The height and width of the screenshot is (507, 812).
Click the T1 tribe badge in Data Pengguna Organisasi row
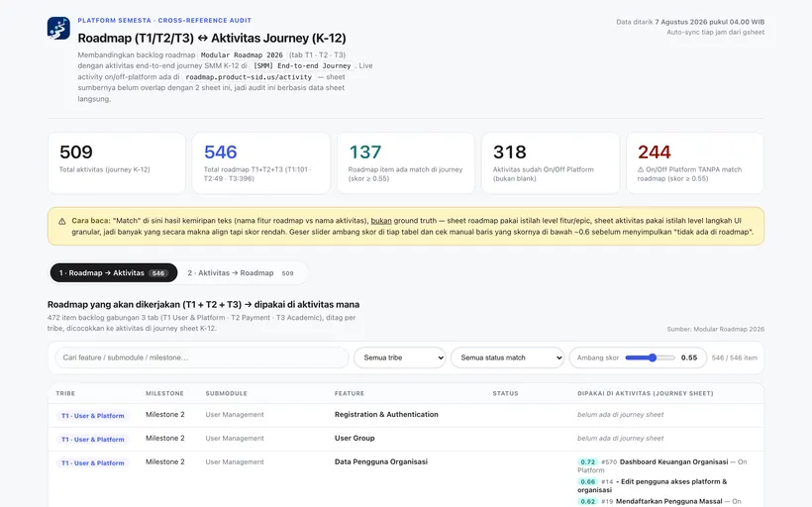click(x=93, y=463)
